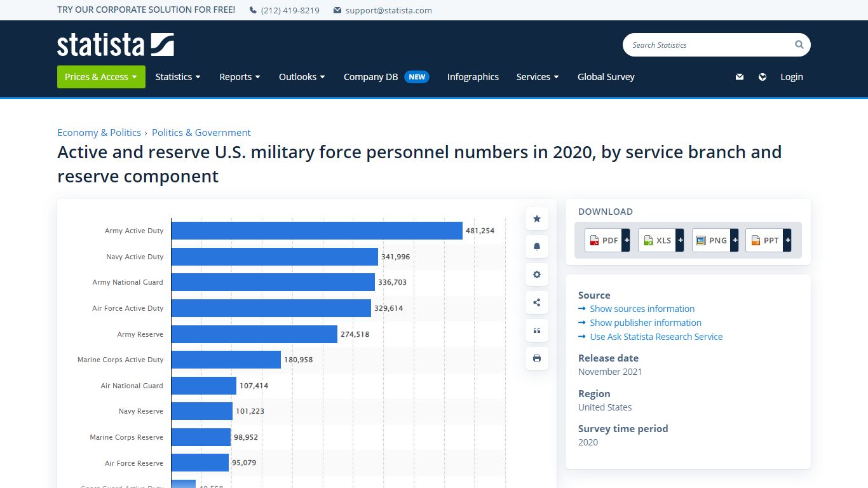The image size is (868, 488).
Task: Favorite this statistic with the star icon
Action: pos(537,219)
